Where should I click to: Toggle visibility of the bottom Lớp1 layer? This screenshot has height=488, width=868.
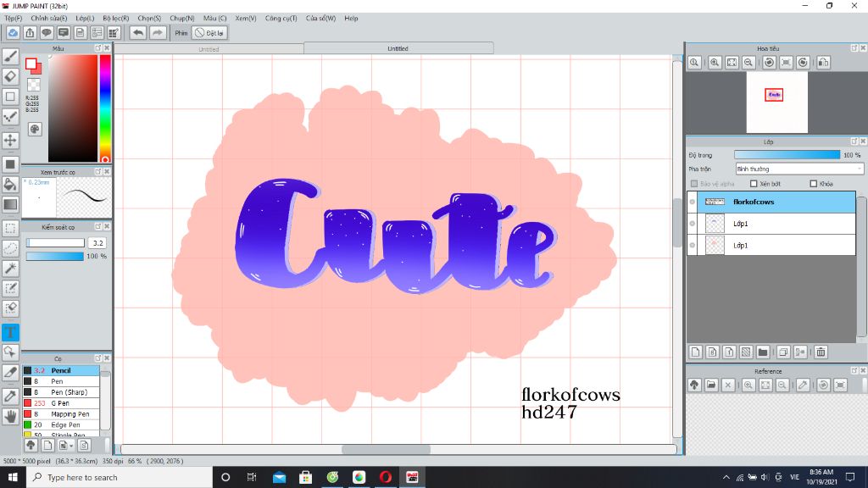[x=692, y=245]
